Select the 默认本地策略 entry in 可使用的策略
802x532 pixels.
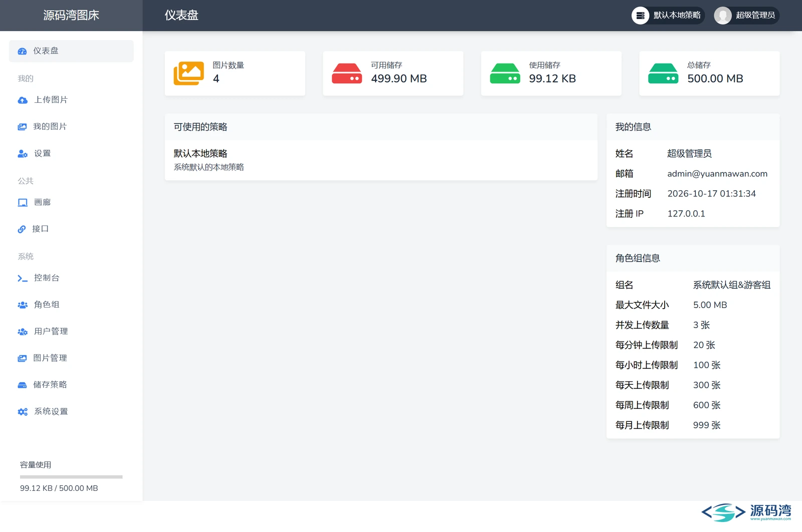click(381, 160)
